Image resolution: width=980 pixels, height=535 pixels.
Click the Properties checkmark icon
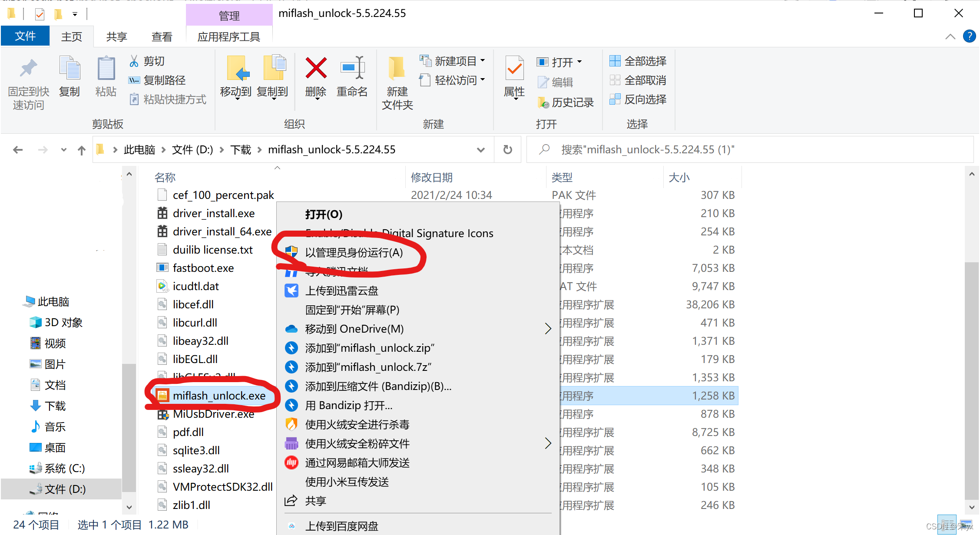click(514, 69)
